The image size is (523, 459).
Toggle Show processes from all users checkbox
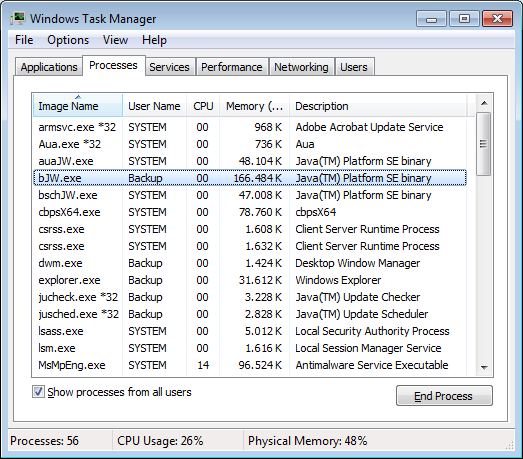(x=38, y=392)
